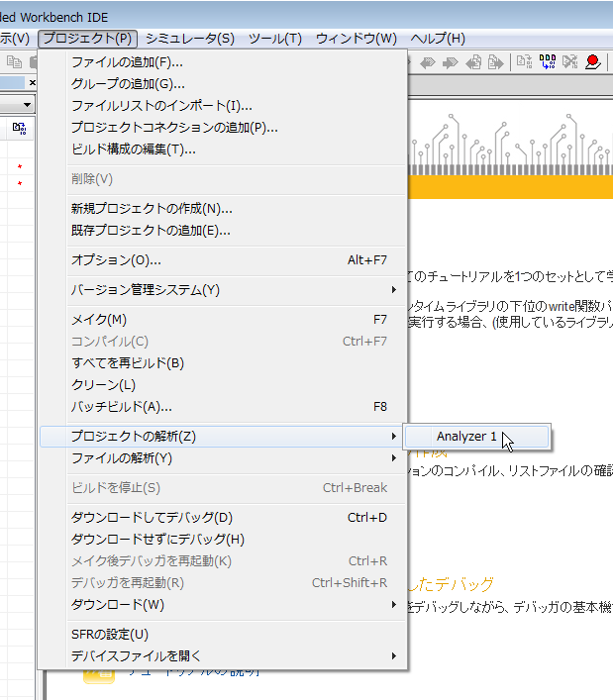Viewport: 613px width, 700px height.
Task: Select Analyzer 1 from the submenu
Action: tap(476, 437)
